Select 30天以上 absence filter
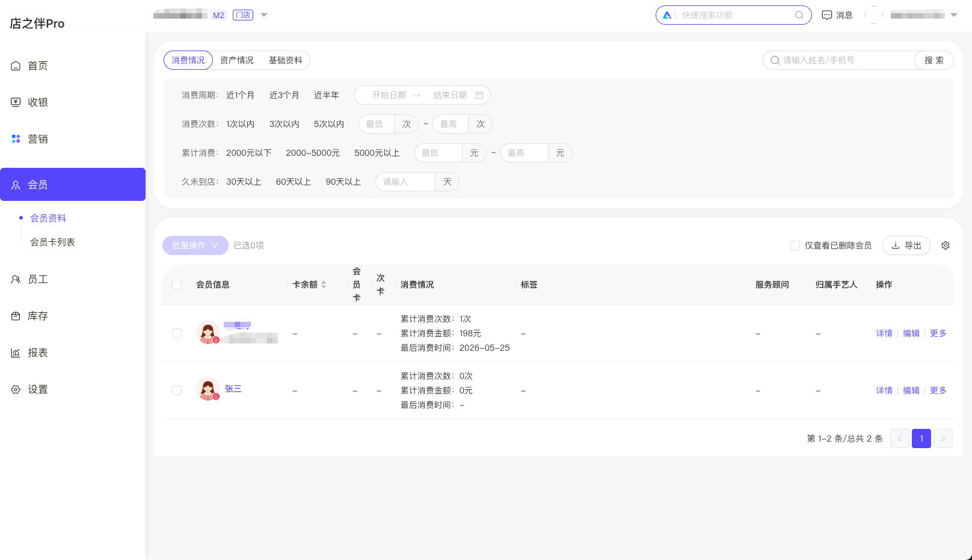This screenshot has height=560, width=972. (x=244, y=182)
